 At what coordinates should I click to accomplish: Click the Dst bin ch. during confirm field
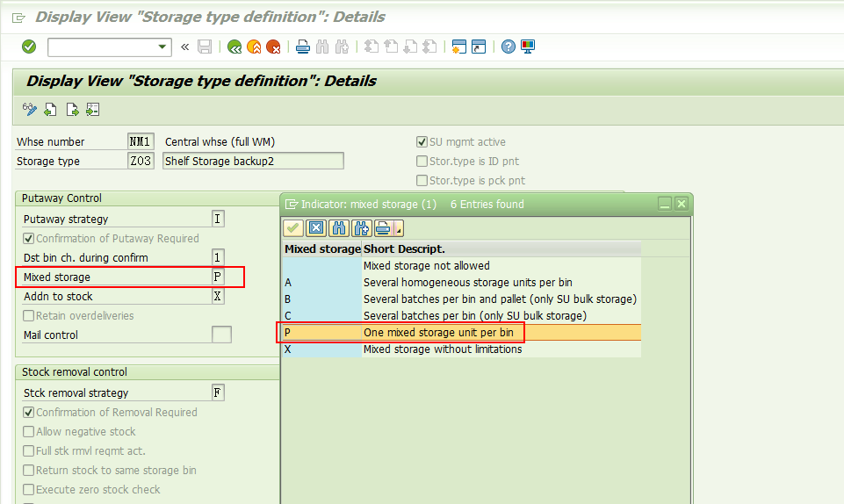click(x=218, y=257)
